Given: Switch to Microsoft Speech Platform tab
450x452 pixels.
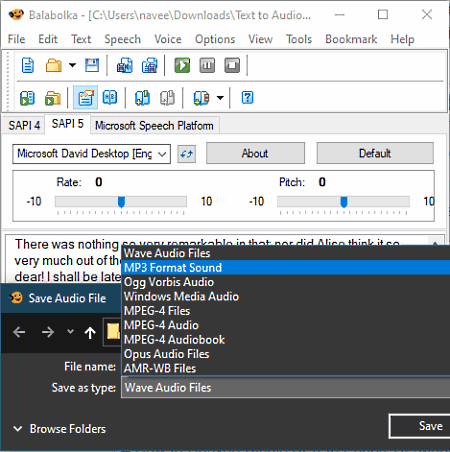Looking at the screenshot, I should 154,126.
